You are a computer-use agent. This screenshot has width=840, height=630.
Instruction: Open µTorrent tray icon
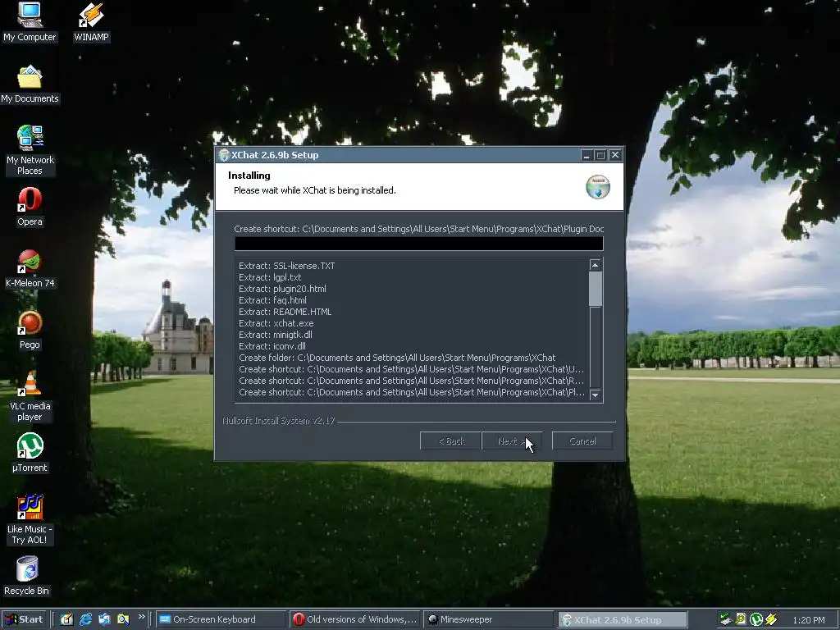756,619
